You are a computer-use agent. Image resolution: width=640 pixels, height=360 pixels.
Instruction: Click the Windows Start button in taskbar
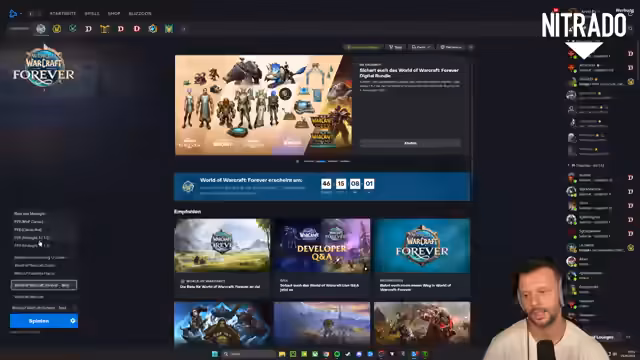[x=215, y=354]
